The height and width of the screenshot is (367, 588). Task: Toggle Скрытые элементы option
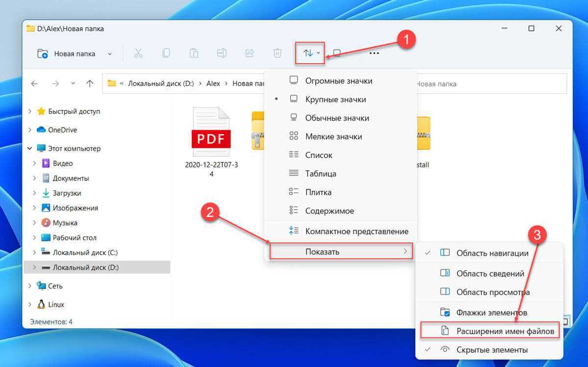(490, 350)
